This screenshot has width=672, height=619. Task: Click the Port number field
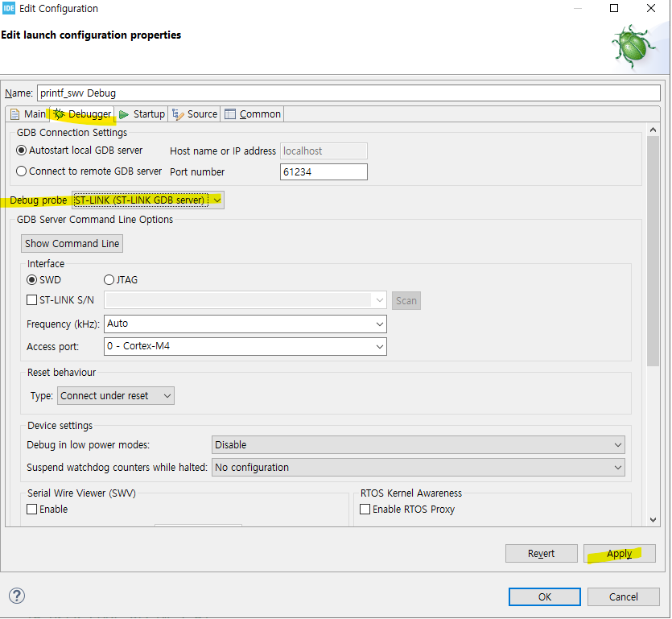tap(324, 172)
